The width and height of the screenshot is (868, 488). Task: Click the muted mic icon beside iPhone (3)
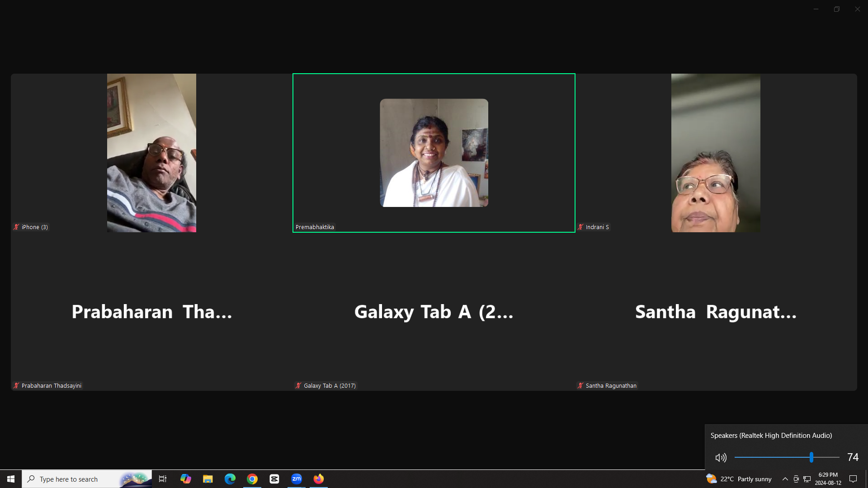point(16,227)
